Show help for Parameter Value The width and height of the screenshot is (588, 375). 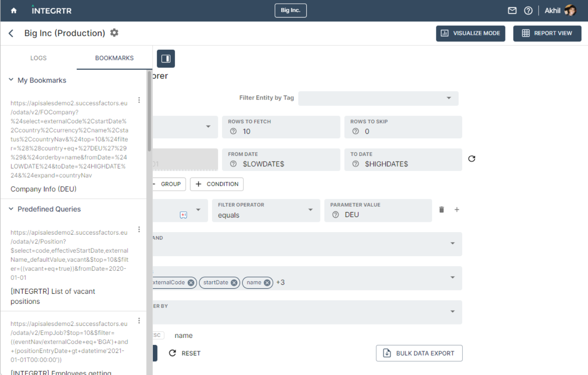335,215
